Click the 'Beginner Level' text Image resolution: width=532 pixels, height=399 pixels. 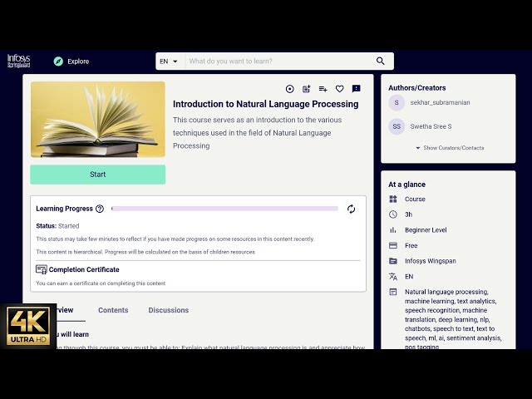click(426, 230)
